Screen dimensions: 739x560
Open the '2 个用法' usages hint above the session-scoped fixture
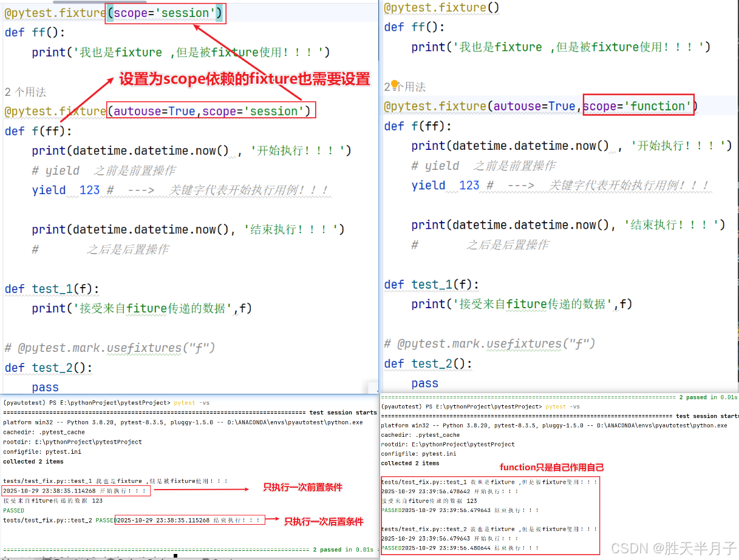point(26,92)
